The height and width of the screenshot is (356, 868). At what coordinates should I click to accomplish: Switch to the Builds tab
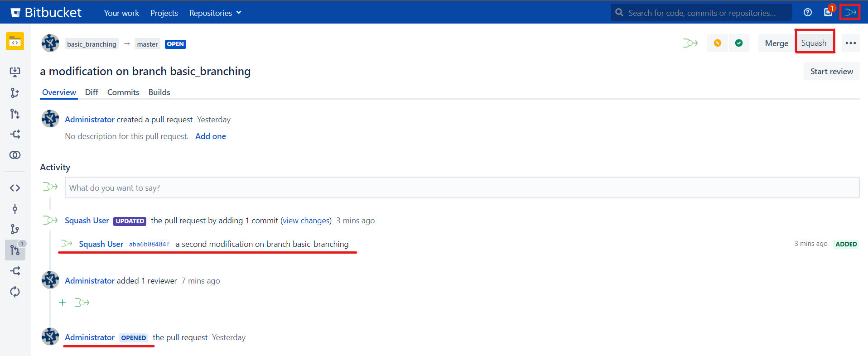pos(159,92)
